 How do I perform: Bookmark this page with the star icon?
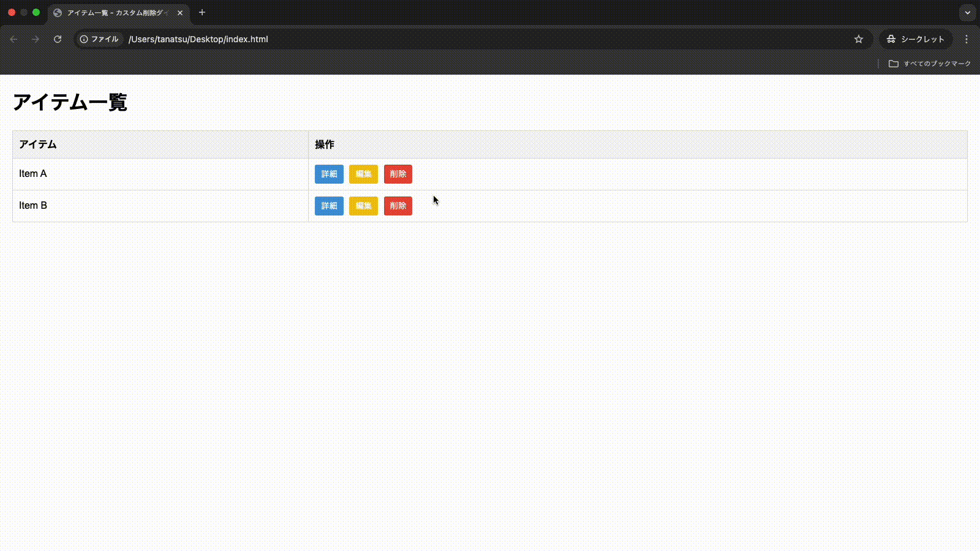859,39
